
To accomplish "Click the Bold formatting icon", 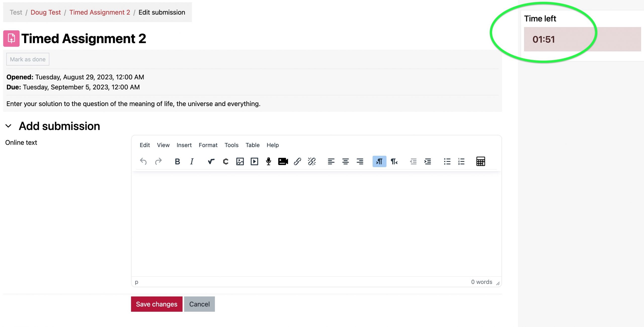I will tap(177, 161).
